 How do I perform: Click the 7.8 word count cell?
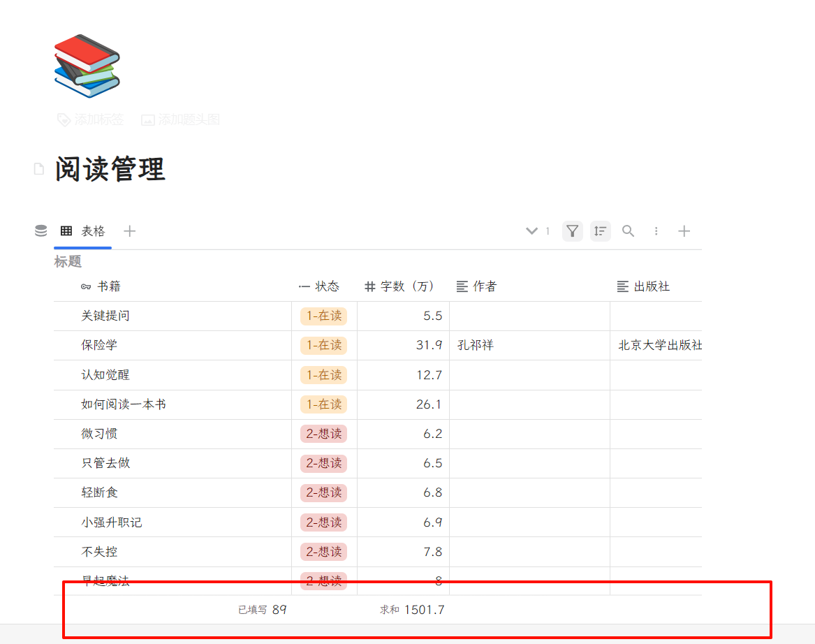(404, 552)
